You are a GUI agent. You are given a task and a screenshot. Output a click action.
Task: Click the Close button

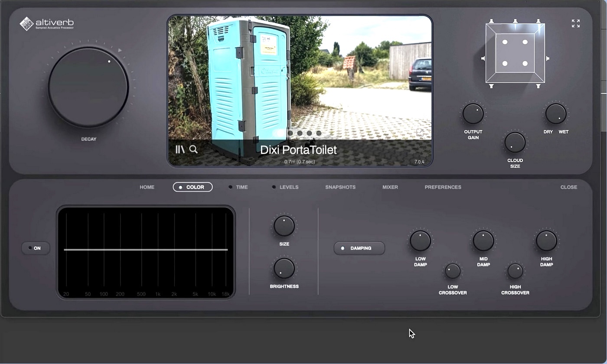point(568,187)
